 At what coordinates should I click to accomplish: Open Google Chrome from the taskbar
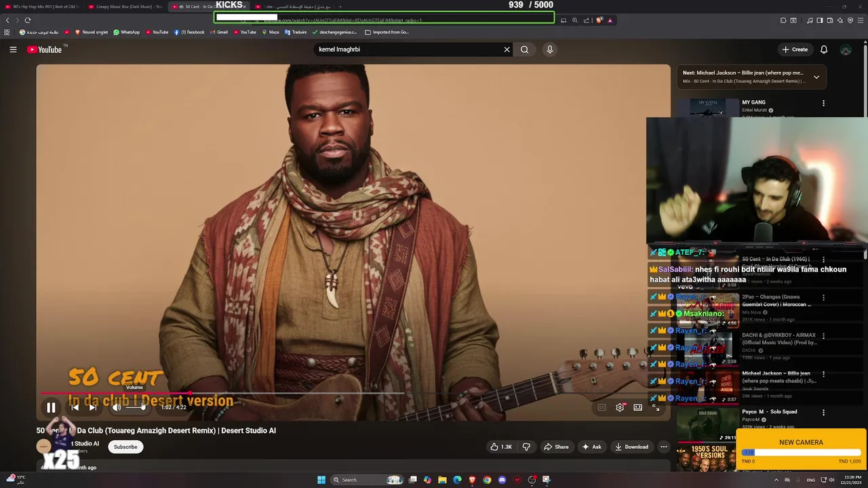click(487, 480)
